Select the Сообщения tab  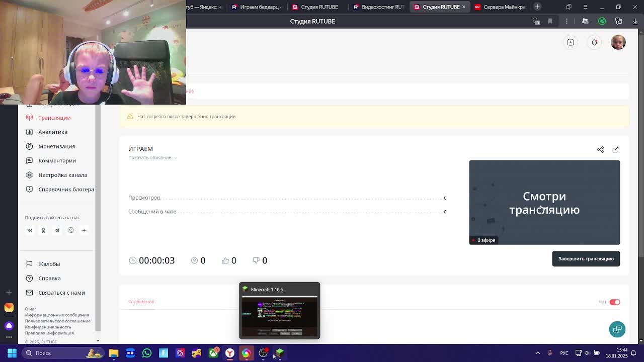(x=141, y=301)
